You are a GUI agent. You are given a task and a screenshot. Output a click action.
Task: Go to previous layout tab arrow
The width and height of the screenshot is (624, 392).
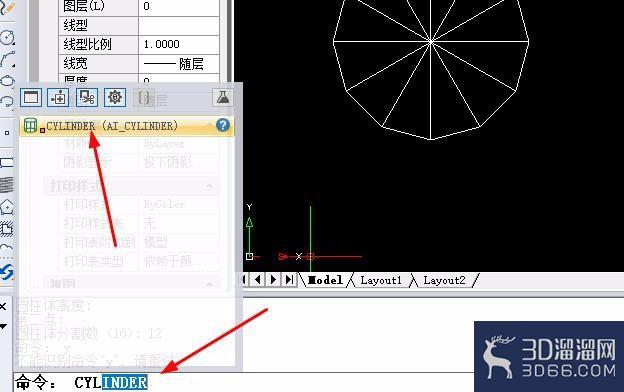[258, 279]
